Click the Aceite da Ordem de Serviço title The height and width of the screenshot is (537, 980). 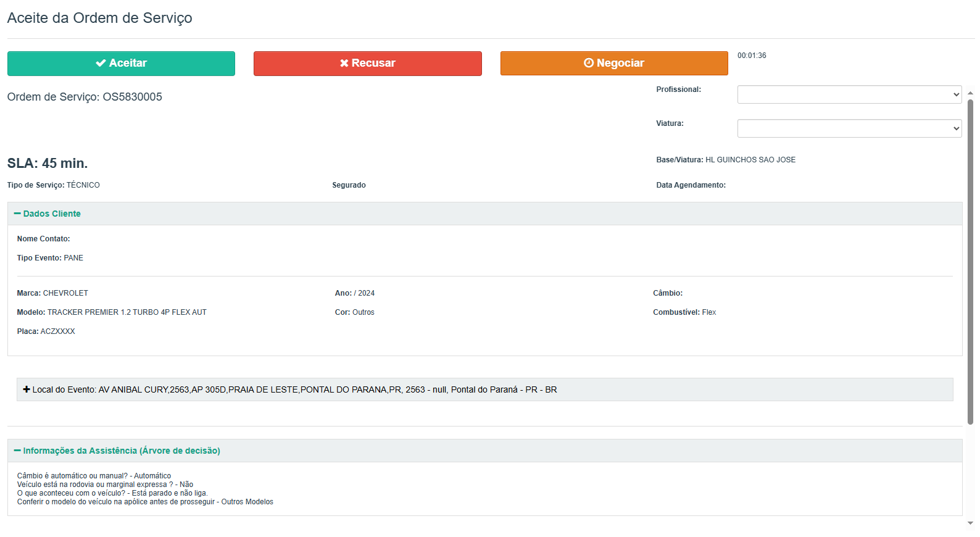tap(99, 18)
